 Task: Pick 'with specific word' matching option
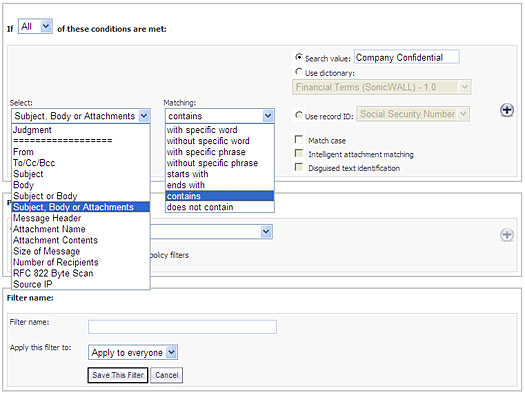coord(220,130)
